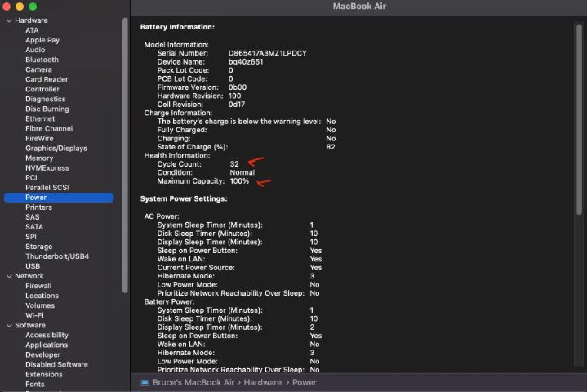The height and width of the screenshot is (392, 587).
Task: Collapse the Software section chevron
Action: coord(9,326)
